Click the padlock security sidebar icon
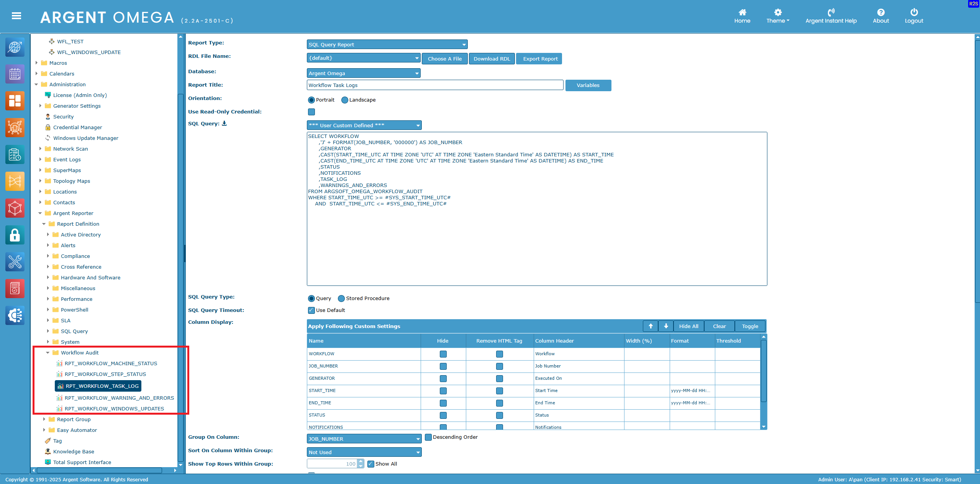Image resolution: width=980 pixels, height=484 pixels. 15,235
